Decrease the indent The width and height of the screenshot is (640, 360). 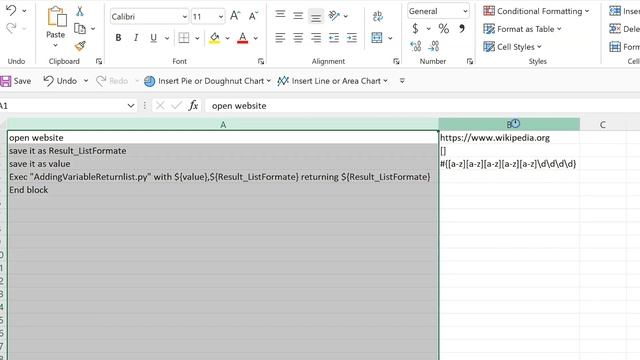click(x=334, y=38)
